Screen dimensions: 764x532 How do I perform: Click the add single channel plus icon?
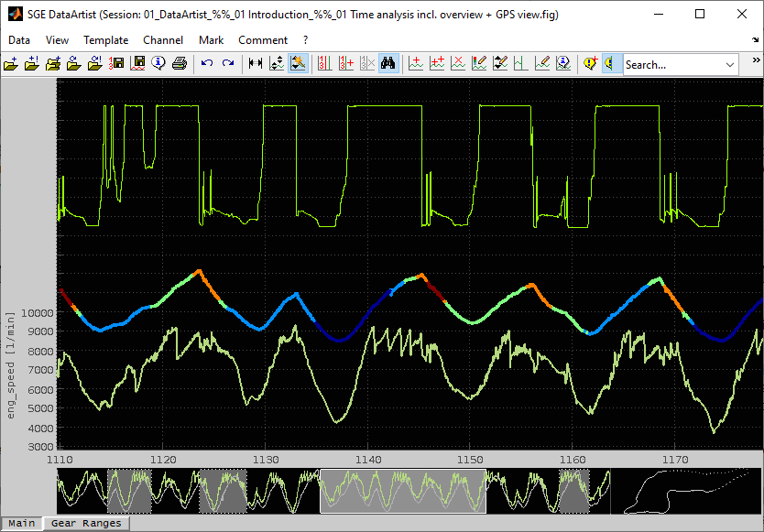[416, 63]
